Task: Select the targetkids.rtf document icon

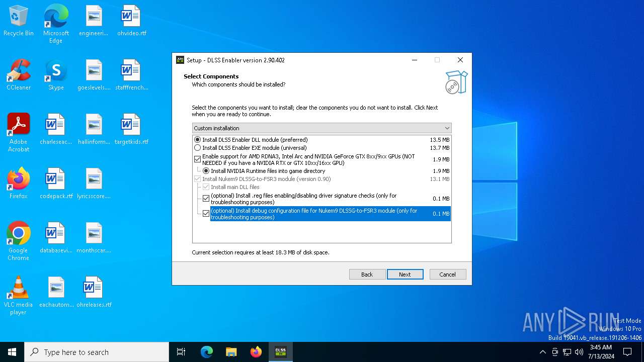Action: (x=131, y=130)
